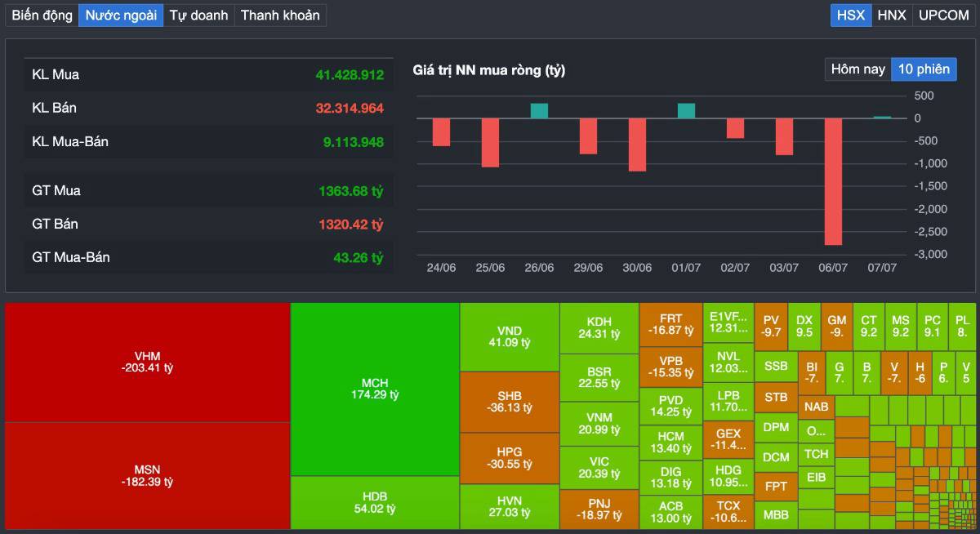Select the HSX exchange button
Viewport: 980px width, 534px height.
(851, 15)
